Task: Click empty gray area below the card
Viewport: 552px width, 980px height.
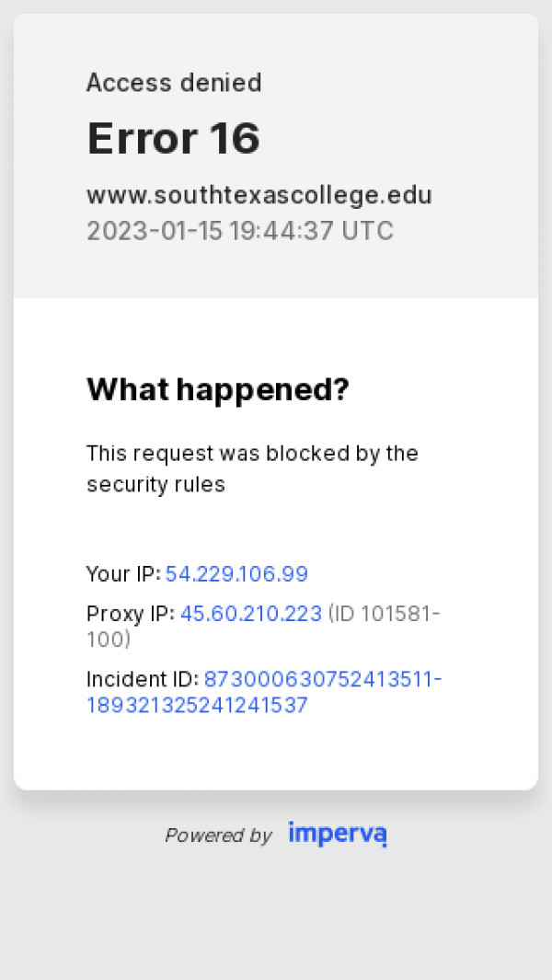Action: [x=276, y=920]
